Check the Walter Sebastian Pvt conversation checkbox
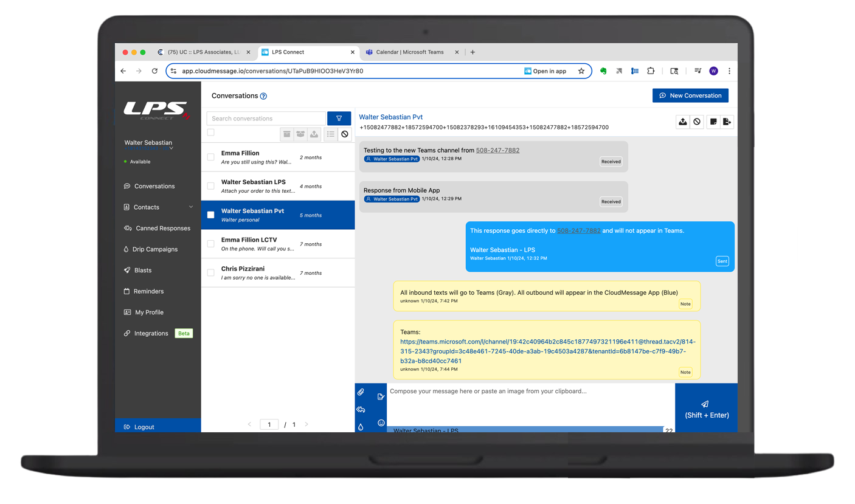Screen dimensions: 855x504 210,215
